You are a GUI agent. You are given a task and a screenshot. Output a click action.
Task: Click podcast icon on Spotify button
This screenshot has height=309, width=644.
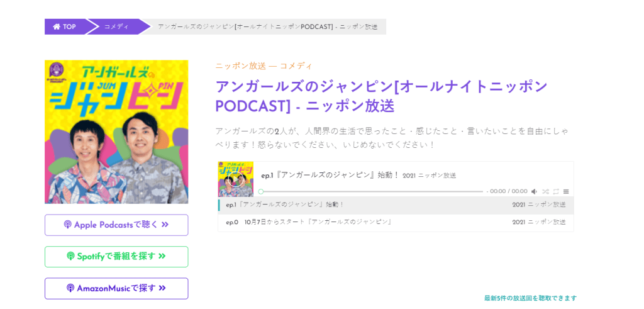click(70, 256)
